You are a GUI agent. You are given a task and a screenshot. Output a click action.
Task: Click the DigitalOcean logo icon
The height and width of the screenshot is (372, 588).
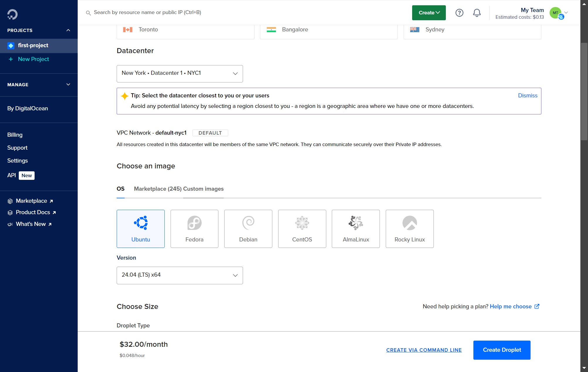tap(12, 14)
